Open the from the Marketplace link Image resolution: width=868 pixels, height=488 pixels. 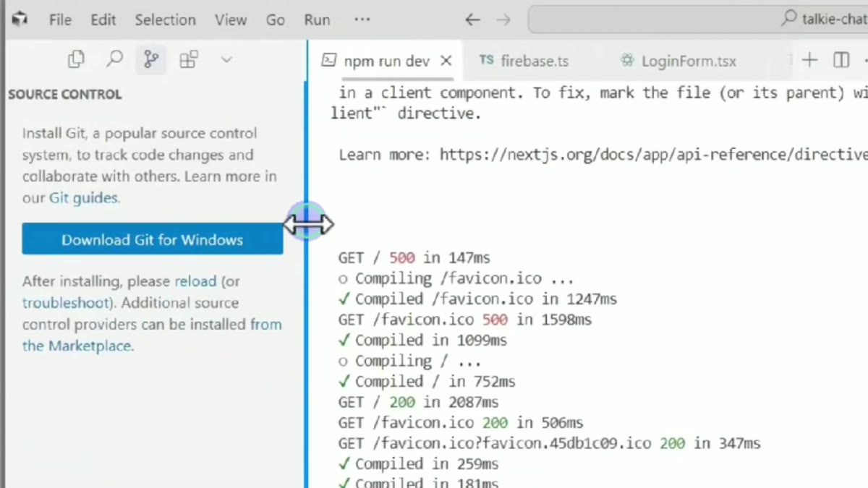click(152, 335)
